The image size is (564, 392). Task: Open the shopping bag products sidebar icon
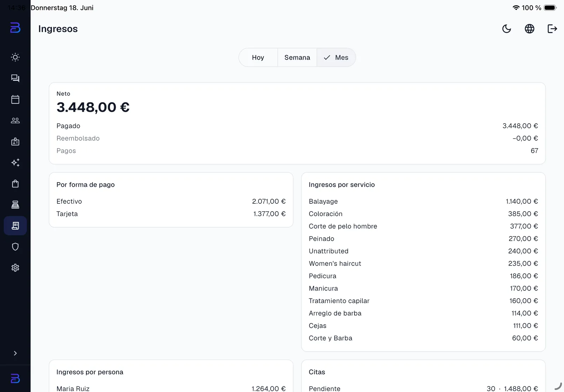pos(15,184)
